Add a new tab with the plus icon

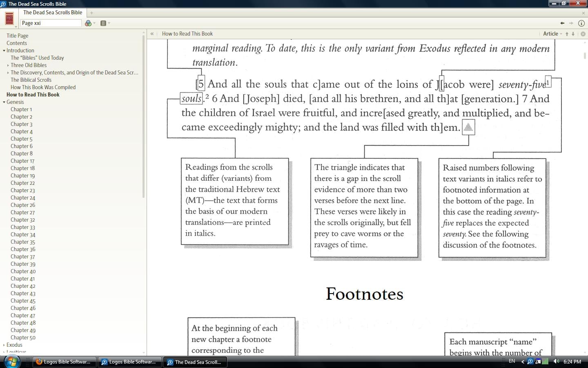pyautogui.click(x=91, y=13)
